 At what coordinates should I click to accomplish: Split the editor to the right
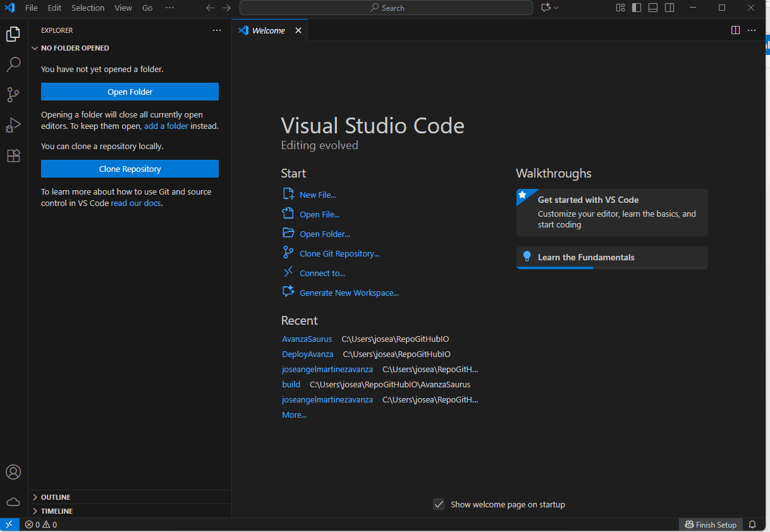coord(736,30)
